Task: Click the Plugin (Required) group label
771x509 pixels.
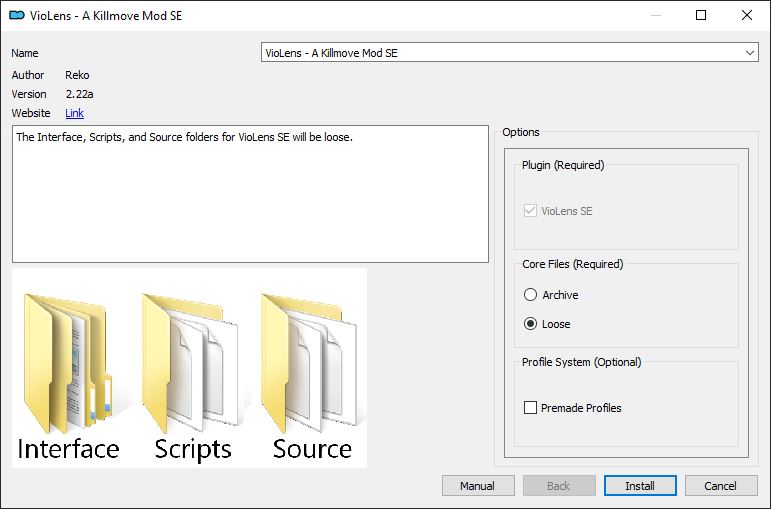Action: [563, 165]
